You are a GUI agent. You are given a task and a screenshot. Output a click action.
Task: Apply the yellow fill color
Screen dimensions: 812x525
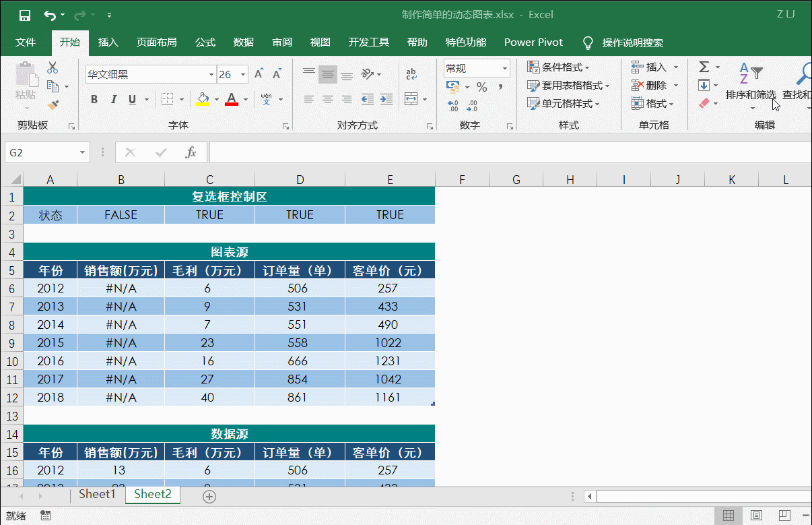click(x=203, y=100)
